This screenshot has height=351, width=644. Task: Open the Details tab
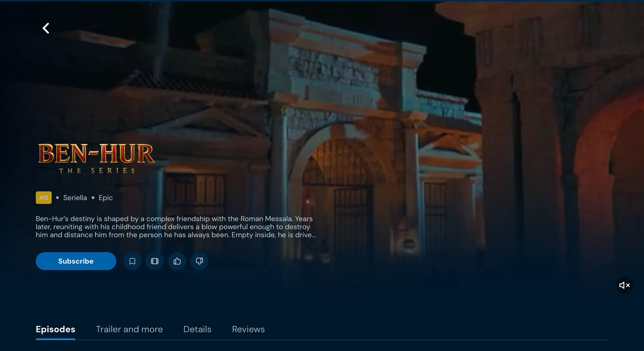pyautogui.click(x=197, y=329)
